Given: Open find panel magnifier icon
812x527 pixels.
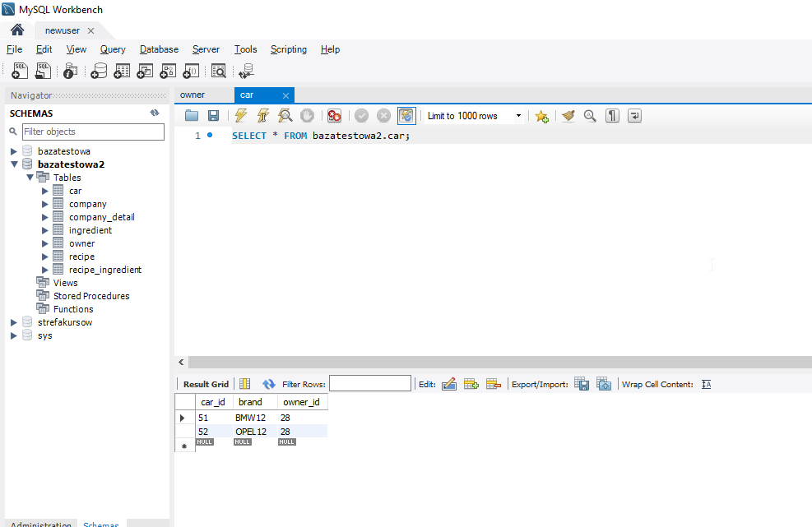Looking at the screenshot, I should click(590, 115).
